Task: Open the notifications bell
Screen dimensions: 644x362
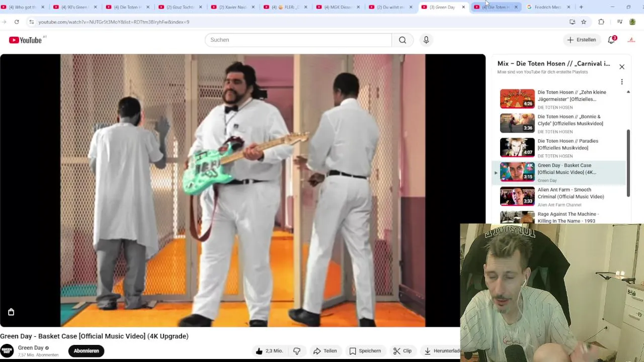Action: (x=612, y=40)
